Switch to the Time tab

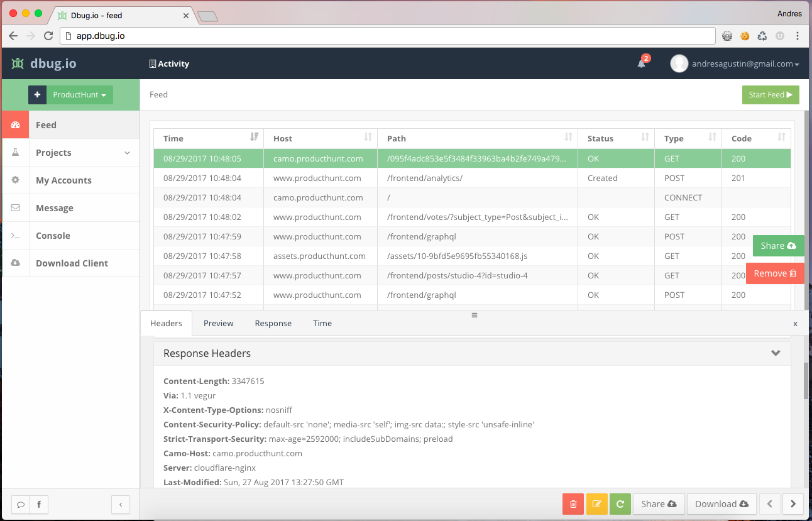(x=322, y=323)
